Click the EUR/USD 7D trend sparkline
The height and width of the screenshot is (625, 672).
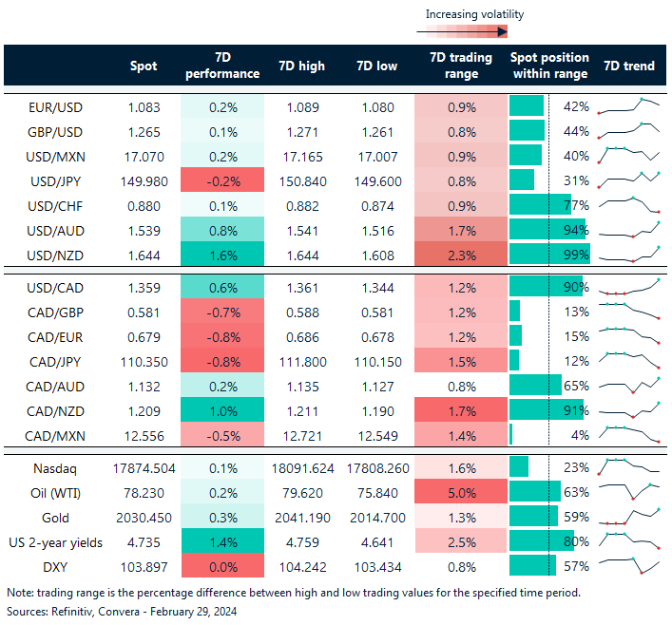630,105
